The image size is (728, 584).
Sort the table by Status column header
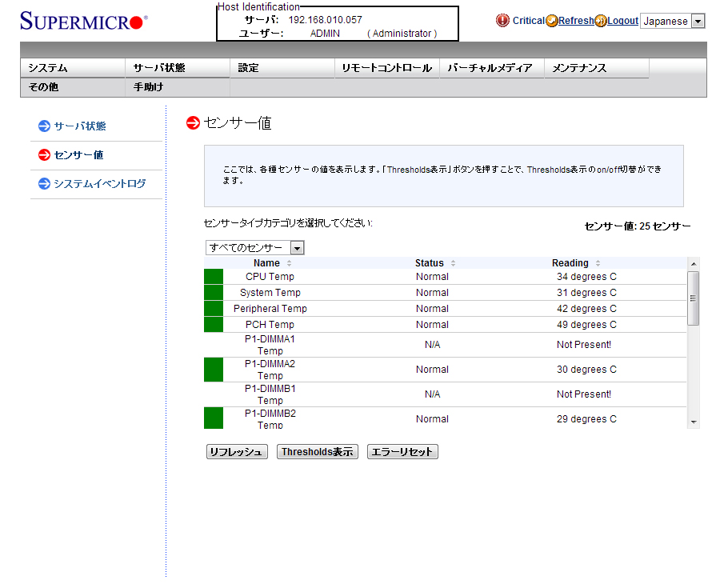tap(430, 263)
